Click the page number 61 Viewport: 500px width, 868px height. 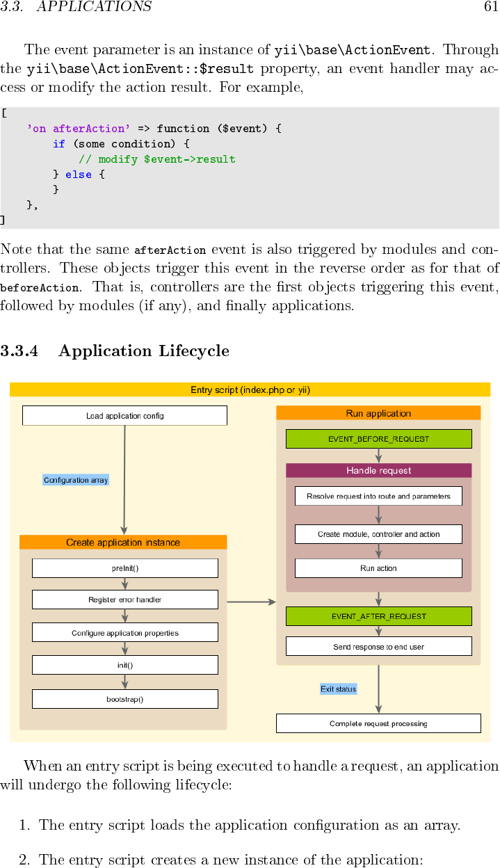[491, 7]
